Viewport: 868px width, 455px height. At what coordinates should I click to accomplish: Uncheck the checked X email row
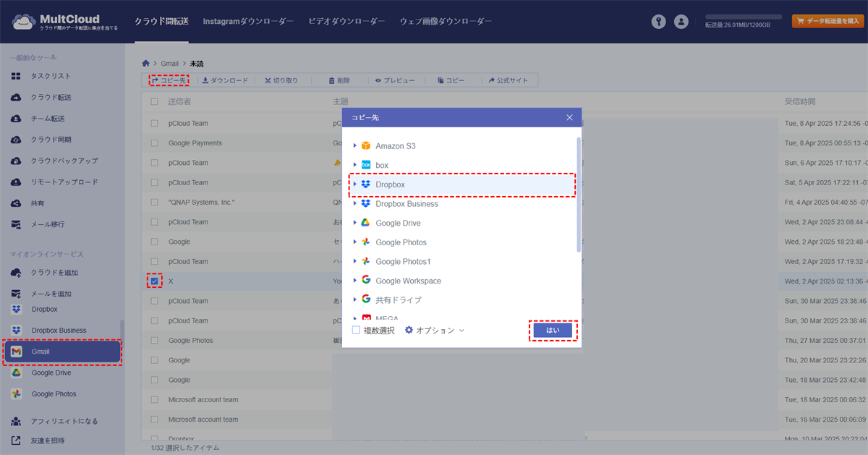[154, 281]
